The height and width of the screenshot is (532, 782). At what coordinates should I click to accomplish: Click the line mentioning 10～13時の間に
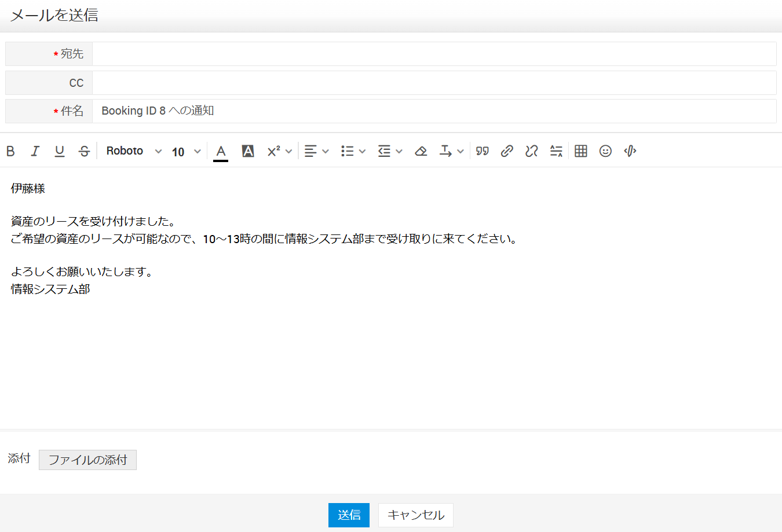pos(264,239)
